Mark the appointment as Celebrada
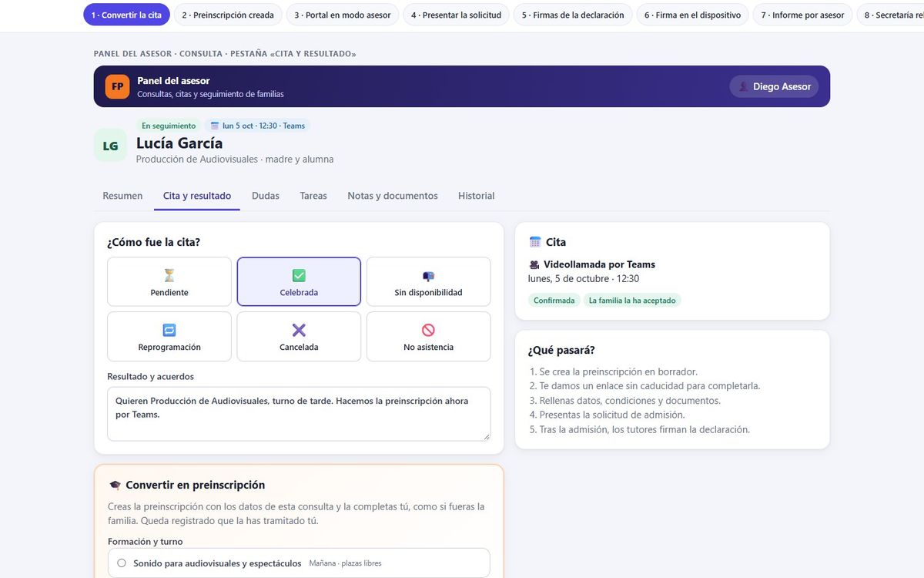Image resolution: width=924 pixels, height=578 pixels. pos(299,281)
